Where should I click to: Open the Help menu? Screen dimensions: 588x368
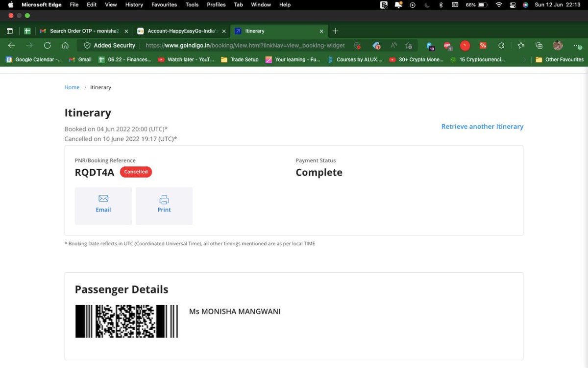click(285, 5)
